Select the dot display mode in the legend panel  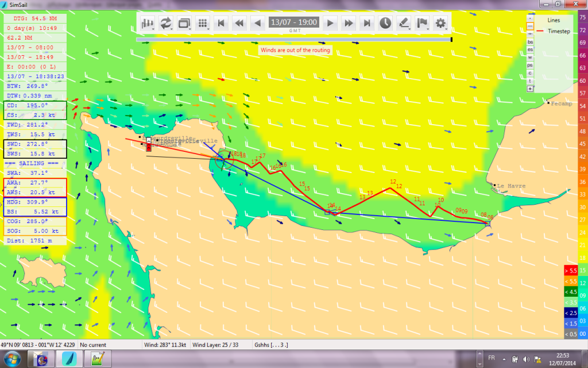point(530,18)
